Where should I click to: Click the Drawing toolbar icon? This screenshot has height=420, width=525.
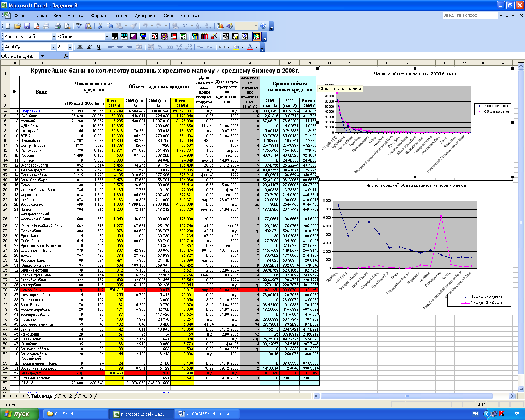tap(229, 26)
